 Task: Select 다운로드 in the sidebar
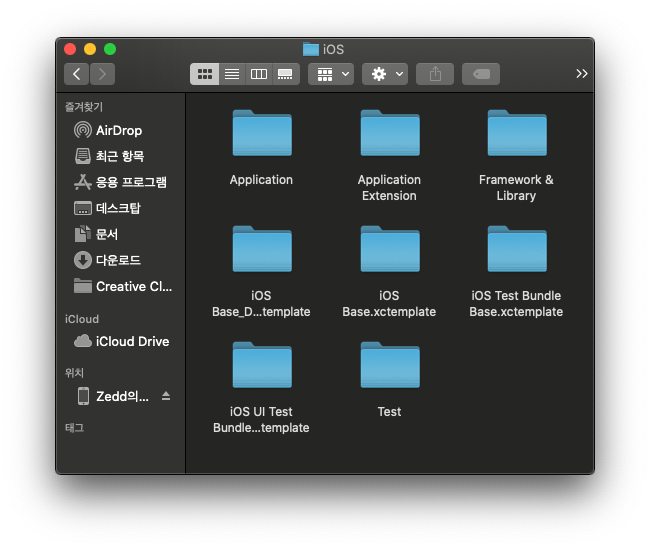click(122, 260)
